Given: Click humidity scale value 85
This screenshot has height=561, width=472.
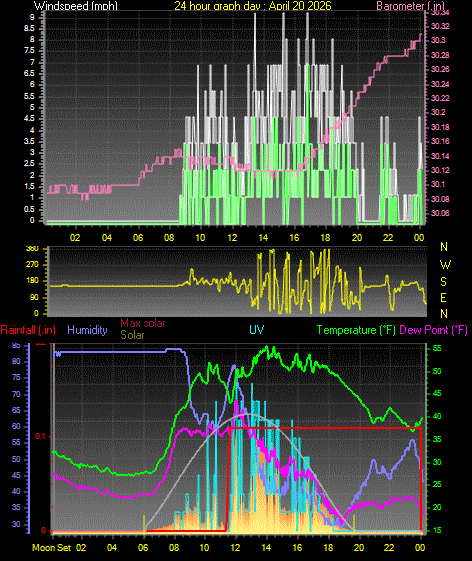Looking at the screenshot, I should click(x=16, y=346).
